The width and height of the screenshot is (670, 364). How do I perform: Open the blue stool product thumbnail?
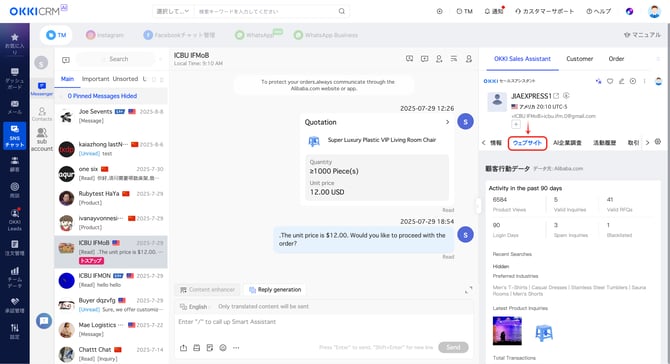tap(544, 332)
